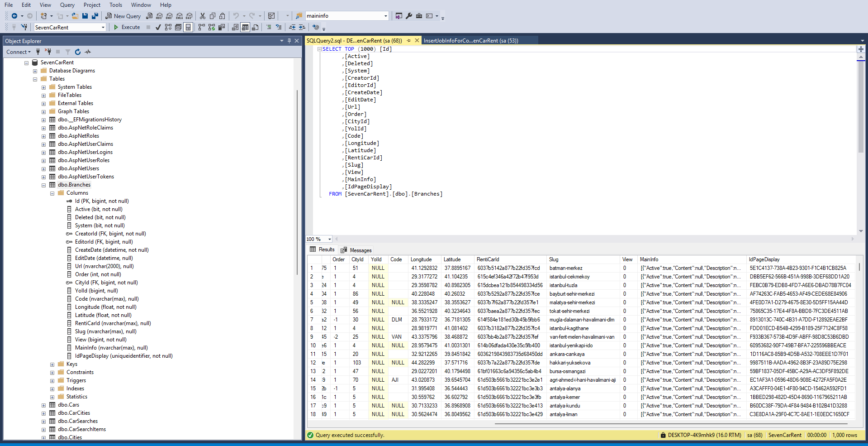Viewport: 868px width, 446px height.
Task: Click the New Query button
Action: coord(123,16)
